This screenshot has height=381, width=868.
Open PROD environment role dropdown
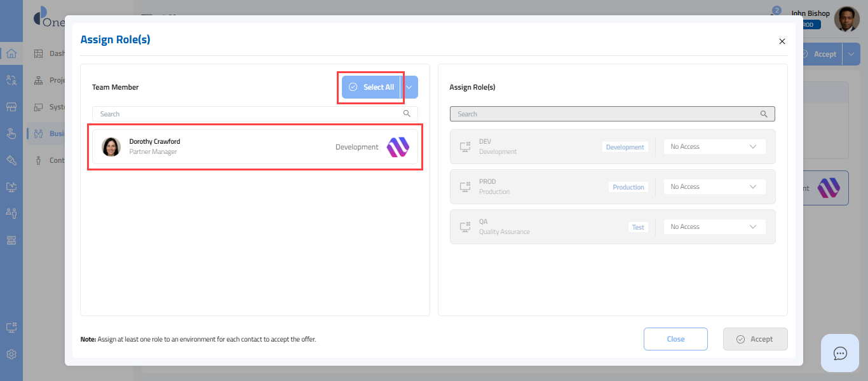(714, 187)
